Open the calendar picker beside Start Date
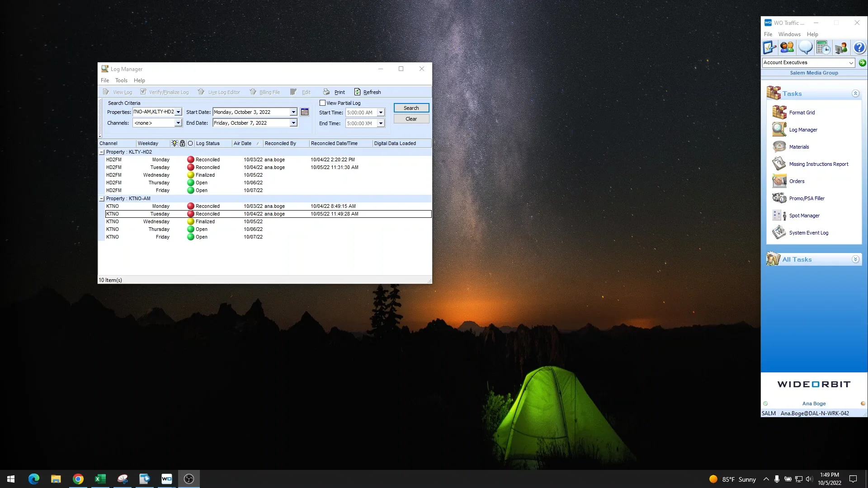The height and width of the screenshot is (488, 868). 304,112
